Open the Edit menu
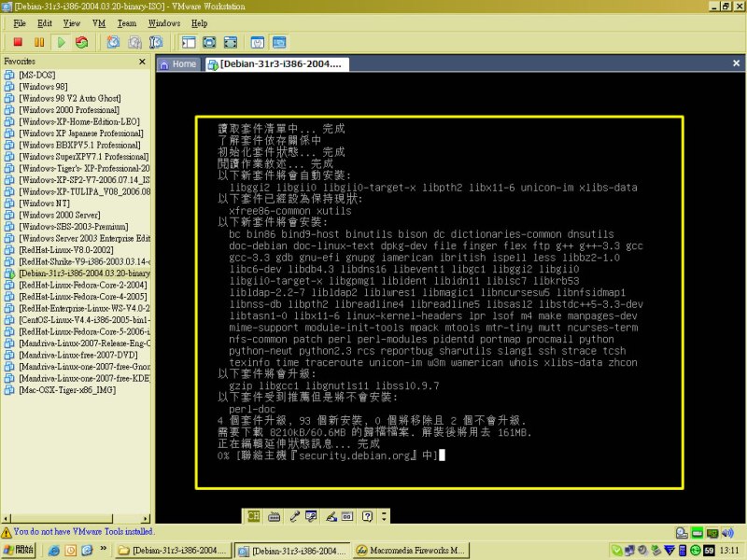 point(44,23)
